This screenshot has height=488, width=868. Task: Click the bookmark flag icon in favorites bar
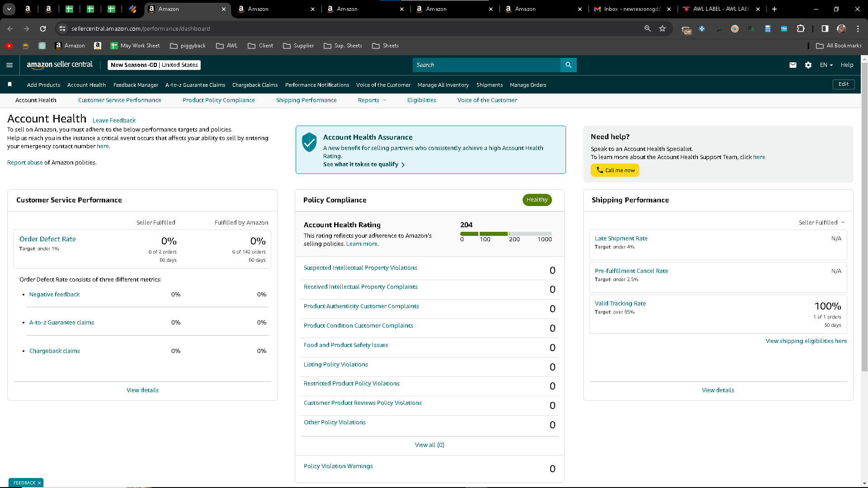tap(9, 84)
